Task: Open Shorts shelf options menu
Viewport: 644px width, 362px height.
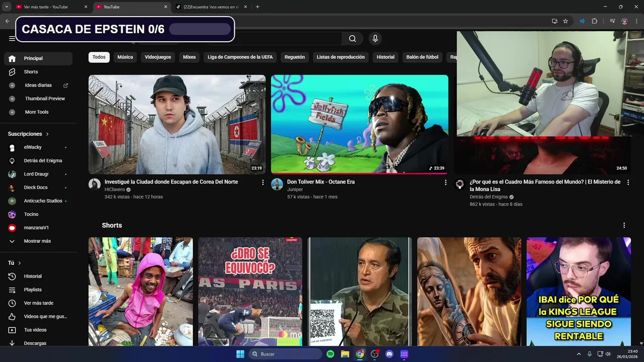Action: click(624, 225)
